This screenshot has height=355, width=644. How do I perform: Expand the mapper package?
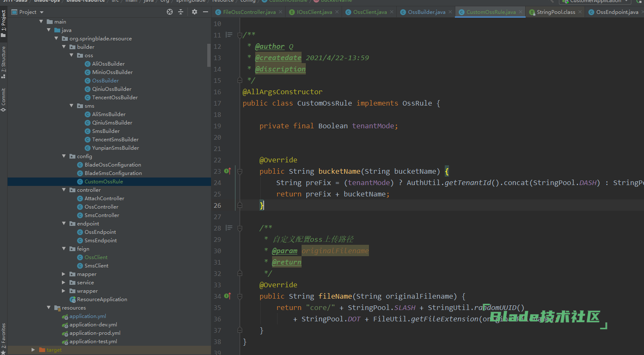(x=64, y=274)
